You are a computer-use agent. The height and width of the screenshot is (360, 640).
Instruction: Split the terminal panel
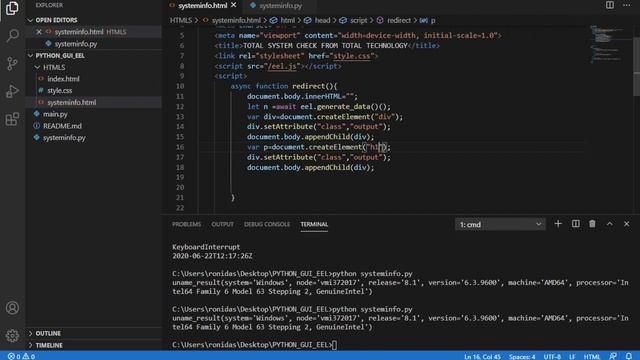[576, 224]
